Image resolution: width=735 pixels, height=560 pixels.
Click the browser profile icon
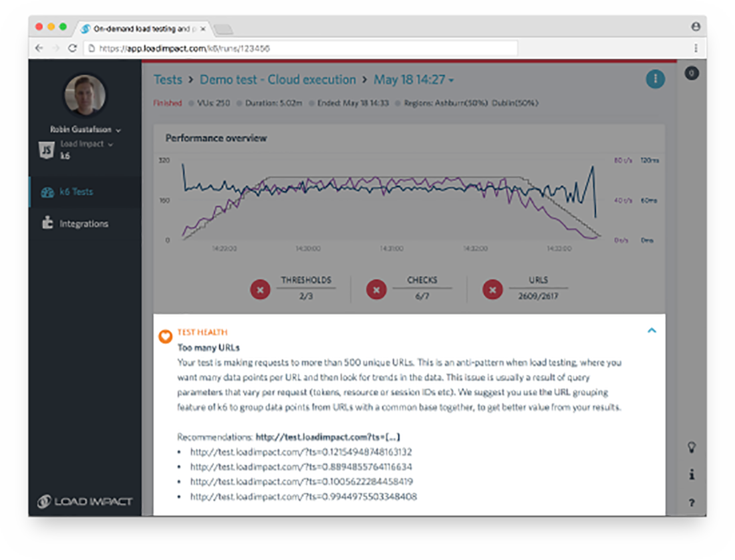pyautogui.click(x=696, y=27)
